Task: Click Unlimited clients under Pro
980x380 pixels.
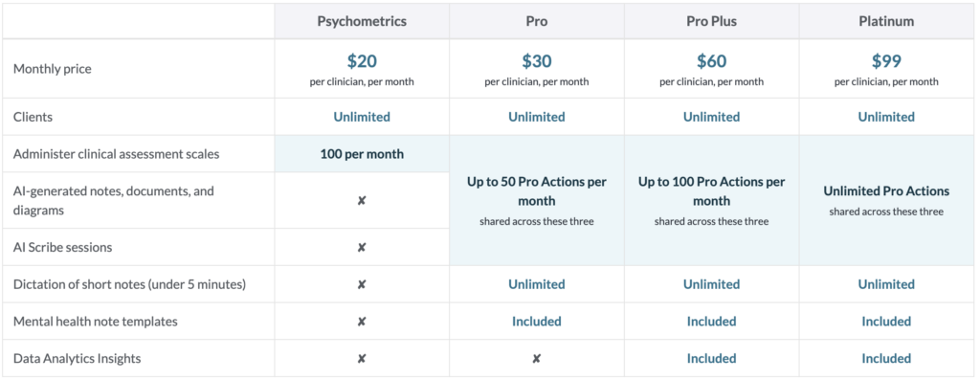Action: pos(536,117)
